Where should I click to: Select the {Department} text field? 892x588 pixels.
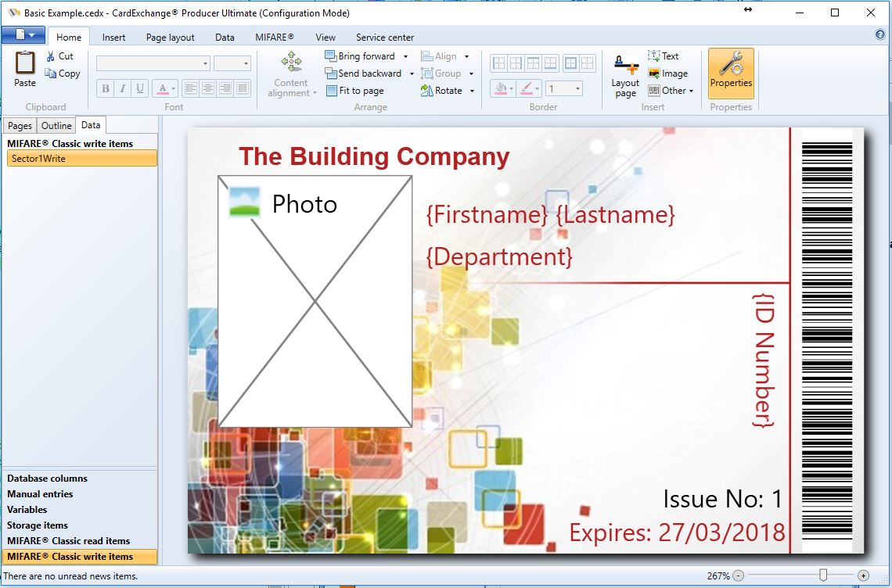click(x=499, y=257)
